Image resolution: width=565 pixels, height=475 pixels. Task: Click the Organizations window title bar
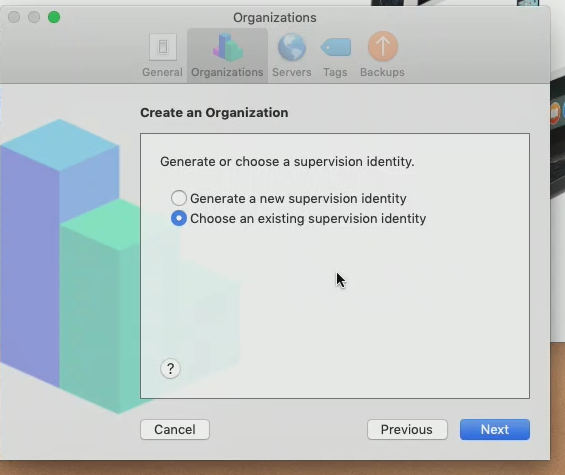coord(275,17)
